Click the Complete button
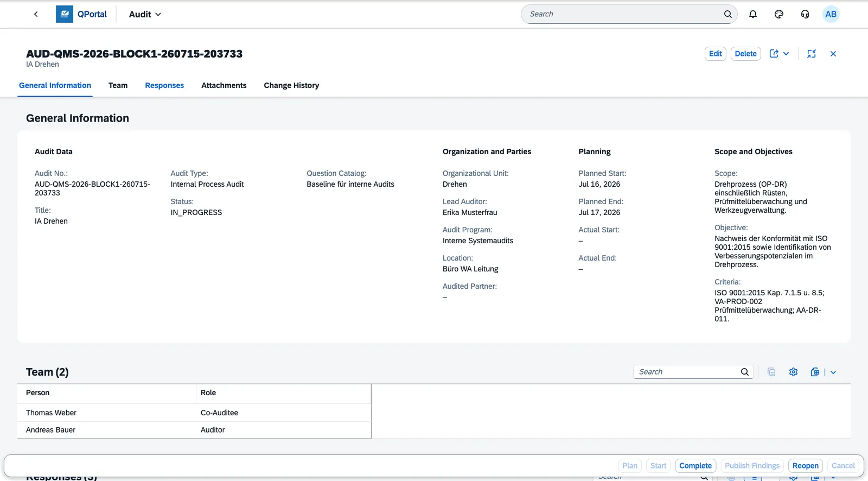 point(695,466)
